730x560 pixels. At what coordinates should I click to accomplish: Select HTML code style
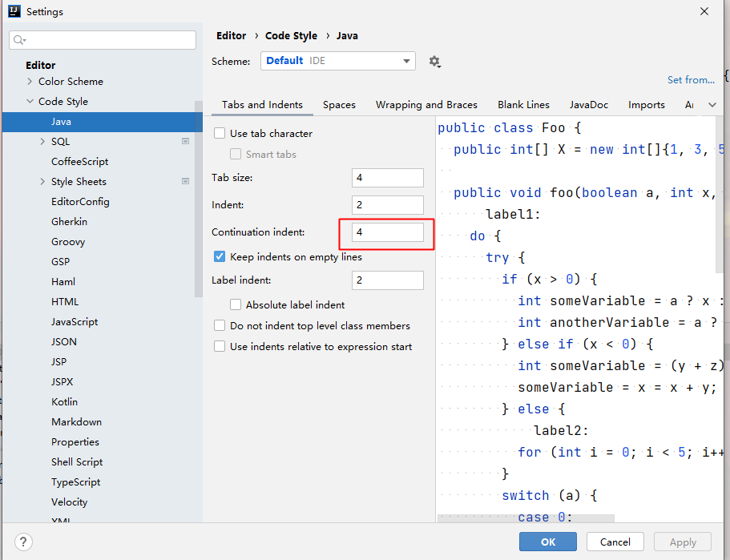click(65, 302)
